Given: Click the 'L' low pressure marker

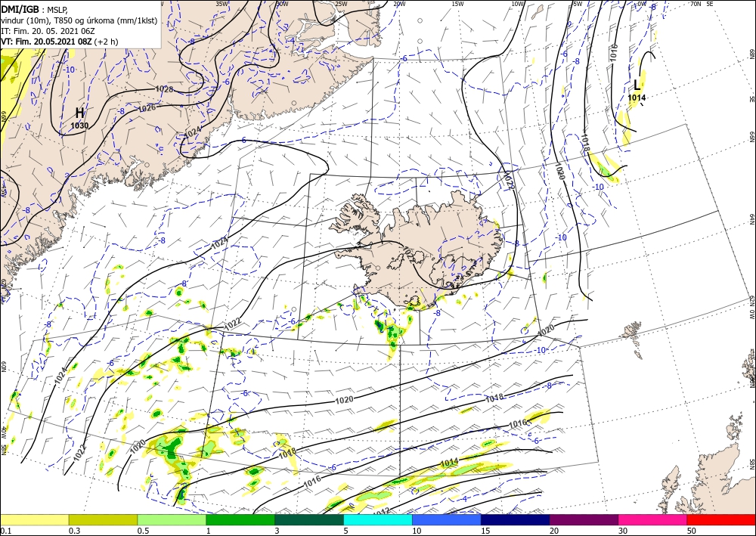Looking at the screenshot, I should pyautogui.click(x=637, y=85).
